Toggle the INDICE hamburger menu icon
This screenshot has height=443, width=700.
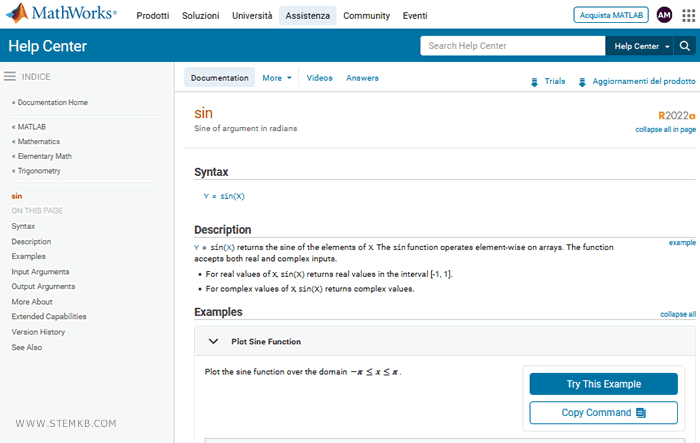9,77
